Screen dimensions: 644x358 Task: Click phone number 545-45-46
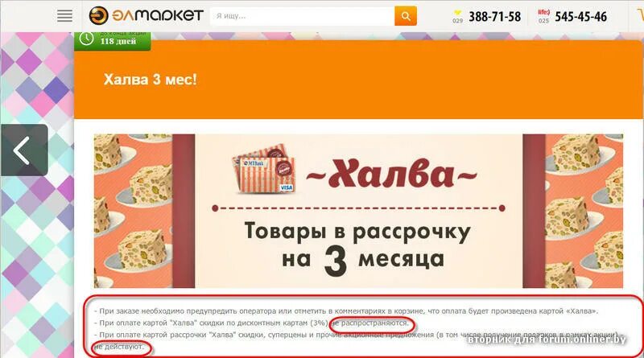580,16
